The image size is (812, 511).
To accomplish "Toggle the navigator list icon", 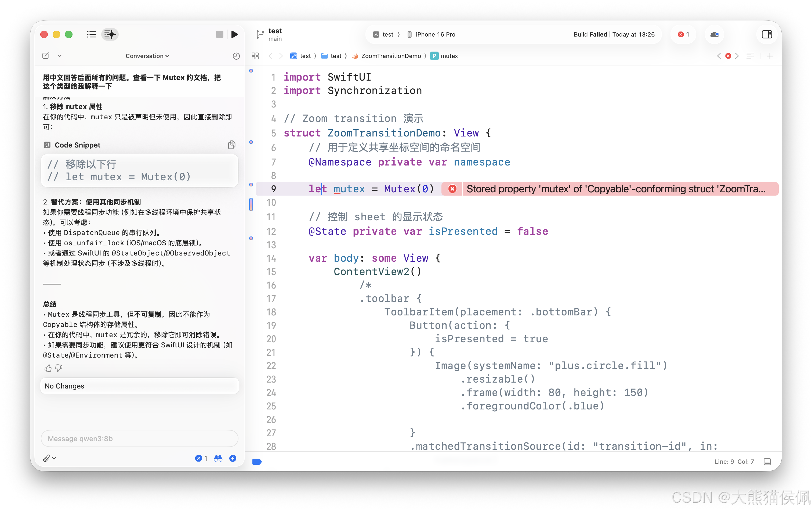I will pyautogui.click(x=91, y=34).
